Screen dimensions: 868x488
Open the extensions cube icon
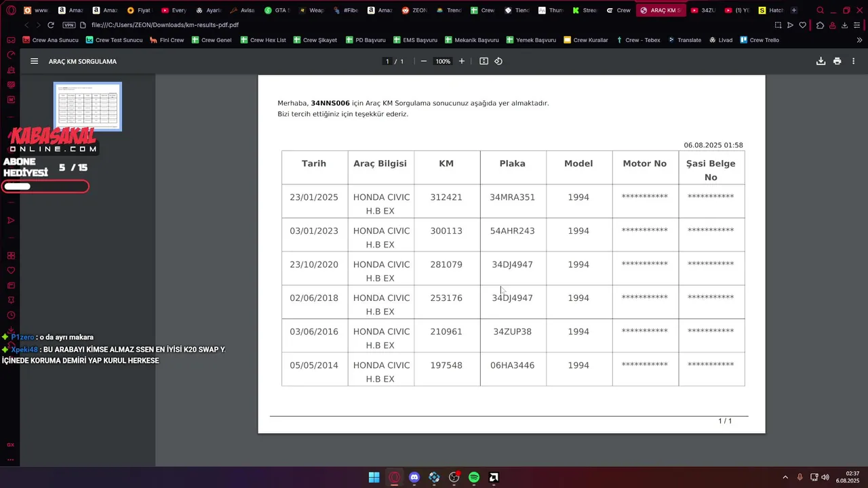point(821,25)
